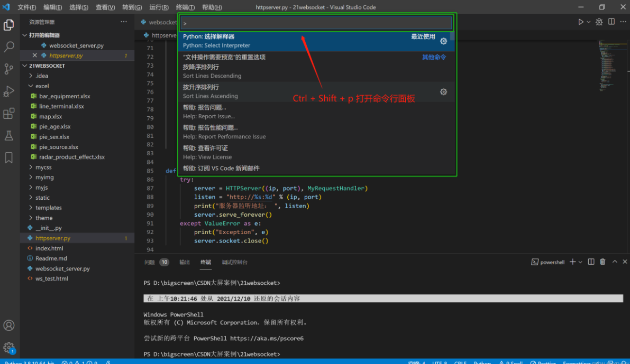Click the debug bug icon in the editor toolbar
The width and height of the screenshot is (630, 364).
point(599,22)
